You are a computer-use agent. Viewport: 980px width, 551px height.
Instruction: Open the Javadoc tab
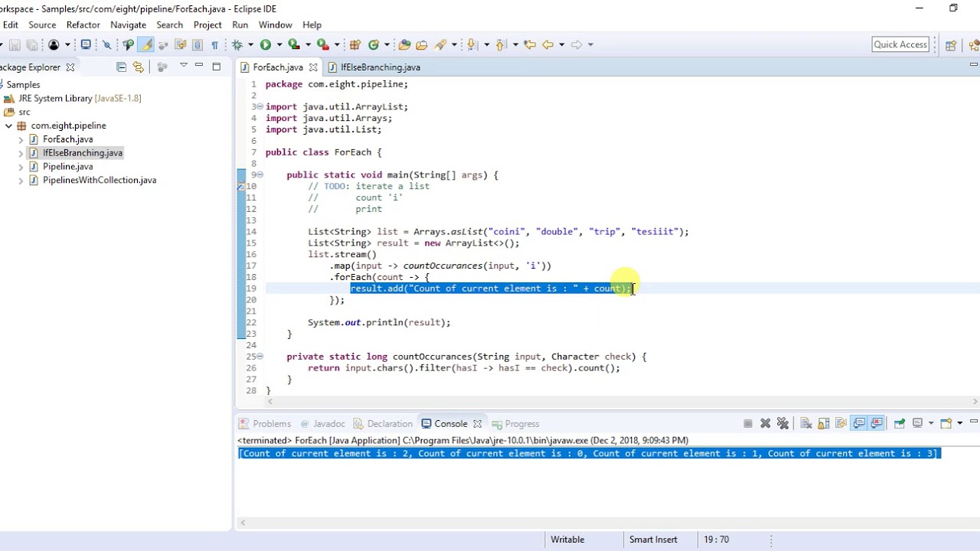point(322,424)
